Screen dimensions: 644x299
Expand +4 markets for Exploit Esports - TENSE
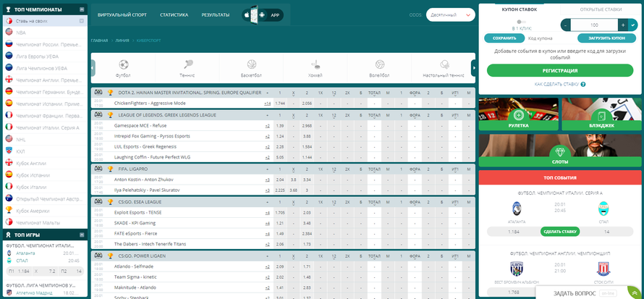[268, 213]
